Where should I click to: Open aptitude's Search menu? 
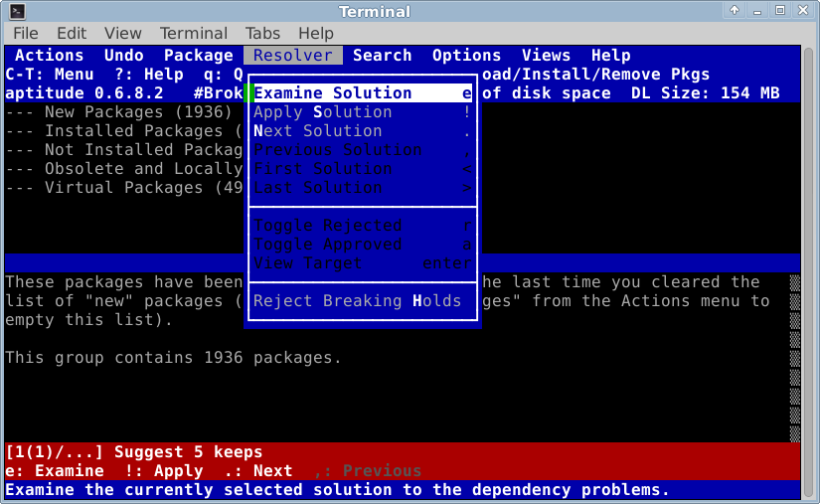pyautogui.click(x=383, y=56)
